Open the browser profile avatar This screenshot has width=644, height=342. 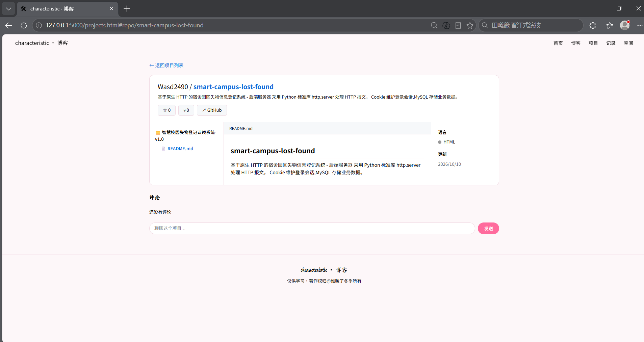(625, 25)
